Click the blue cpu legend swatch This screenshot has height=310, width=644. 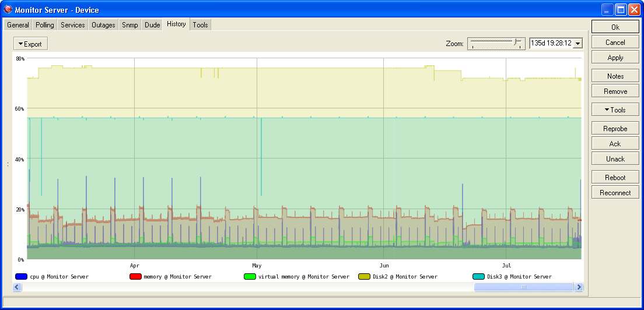point(21,277)
